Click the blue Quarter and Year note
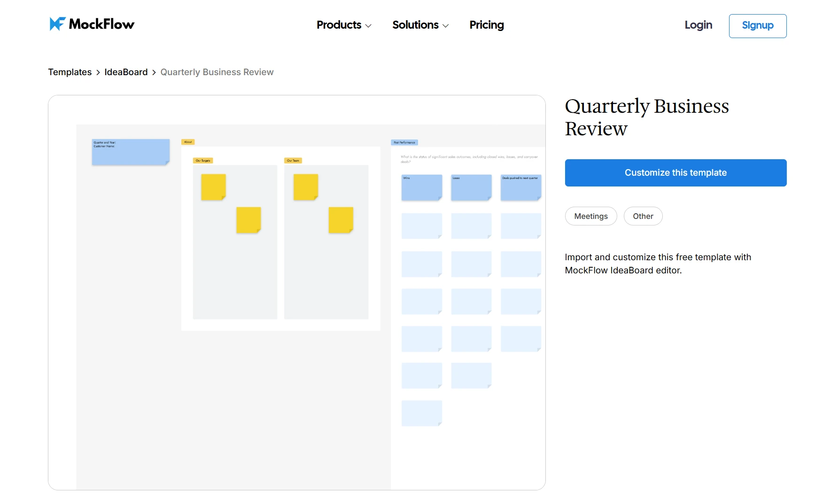838x504 pixels. [x=131, y=151]
